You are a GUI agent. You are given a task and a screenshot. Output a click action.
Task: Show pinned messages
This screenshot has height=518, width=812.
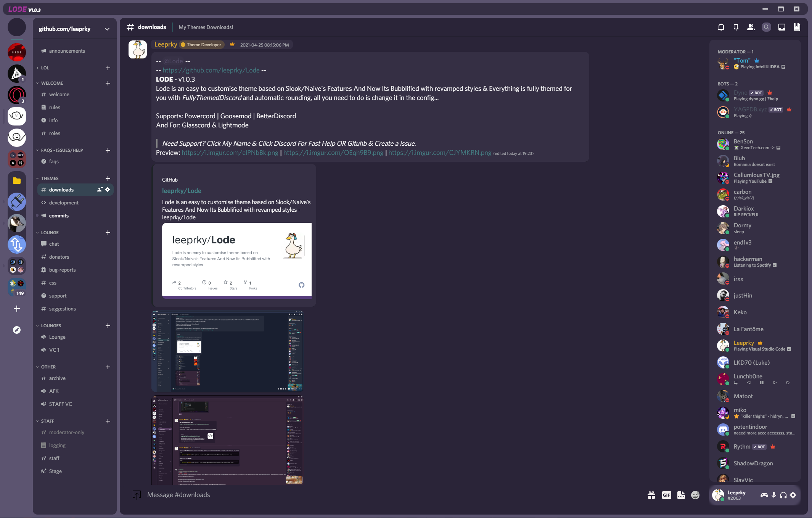(736, 27)
